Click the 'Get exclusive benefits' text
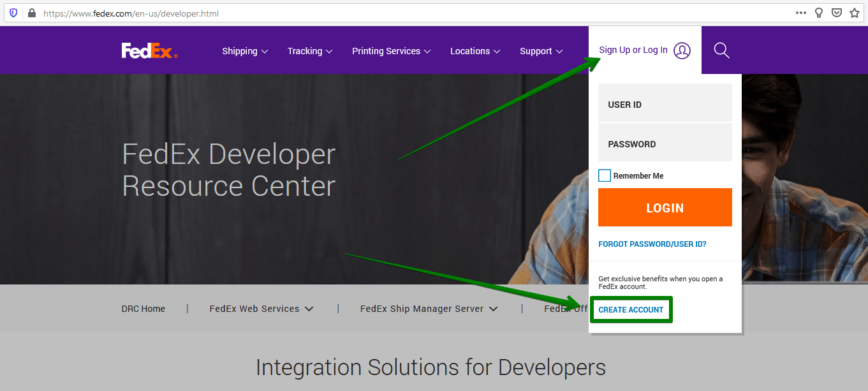Screen dimensions: 868x391 click(x=661, y=283)
